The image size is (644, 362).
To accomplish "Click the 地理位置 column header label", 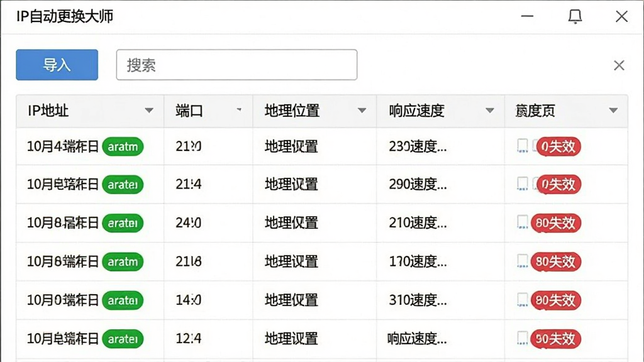I will (292, 111).
